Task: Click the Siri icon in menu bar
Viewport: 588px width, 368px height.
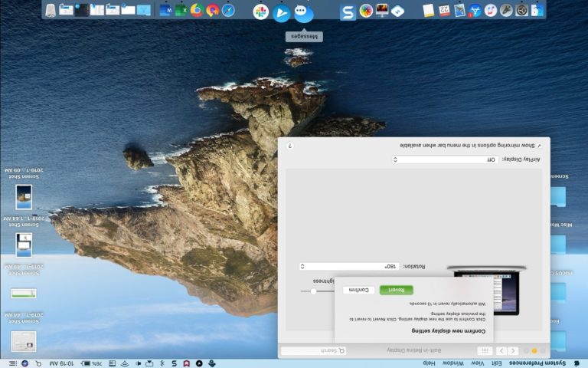Action: pos(25,363)
